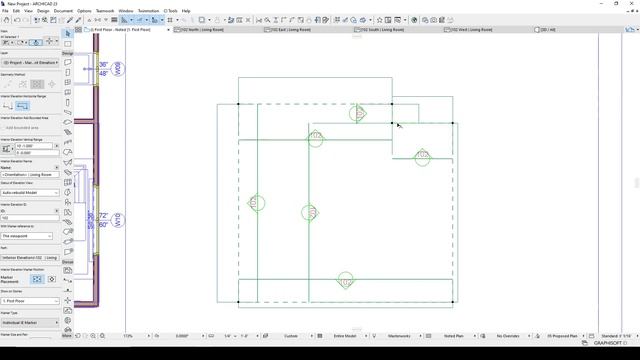Select the highlighted horizontal range method
640x360 pixels.
22,106
